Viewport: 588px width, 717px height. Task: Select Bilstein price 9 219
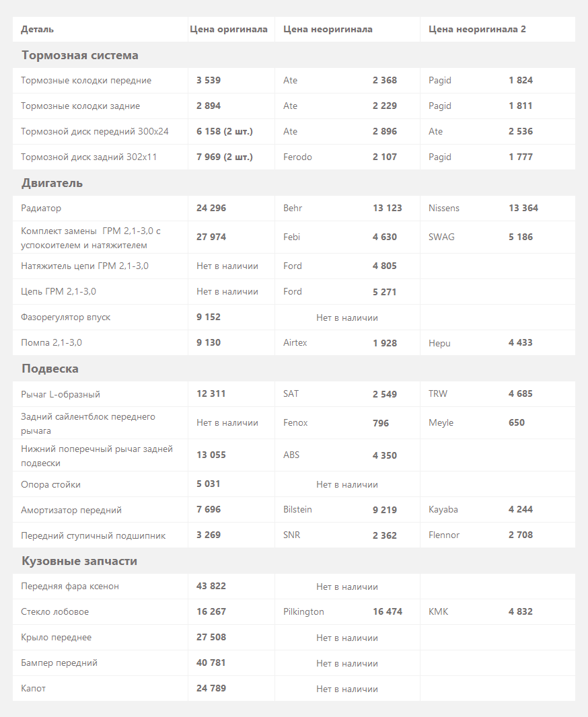click(x=385, y=510)
